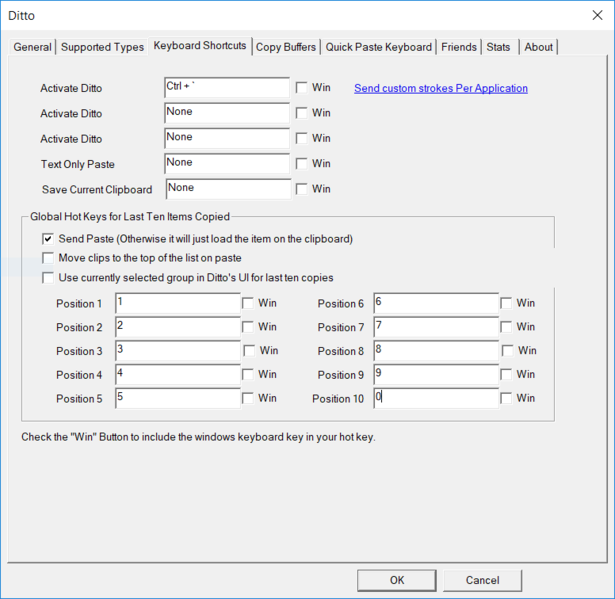
Task: Tick the Win checkbox for Position 10
Action: [506, 399]
